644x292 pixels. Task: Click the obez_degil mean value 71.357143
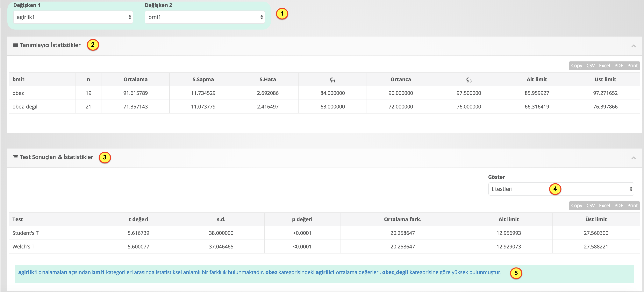(x=135, y=107)
